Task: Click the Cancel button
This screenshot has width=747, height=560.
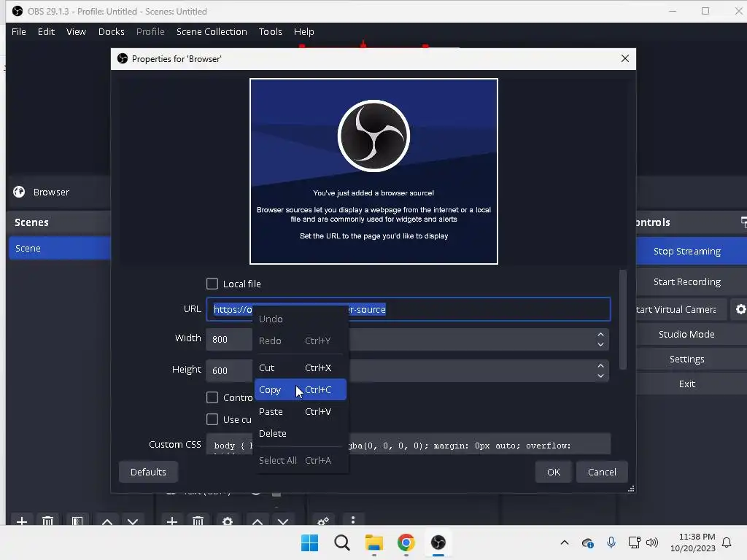Action: coord(602,472)
